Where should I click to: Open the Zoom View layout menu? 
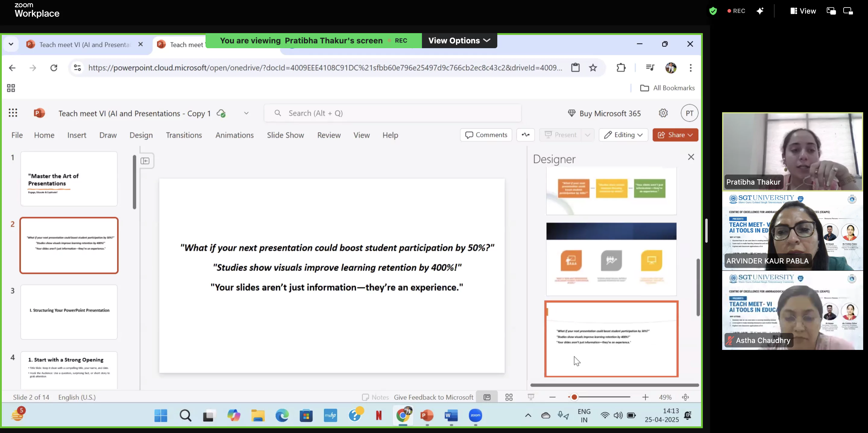pos(803,11)
